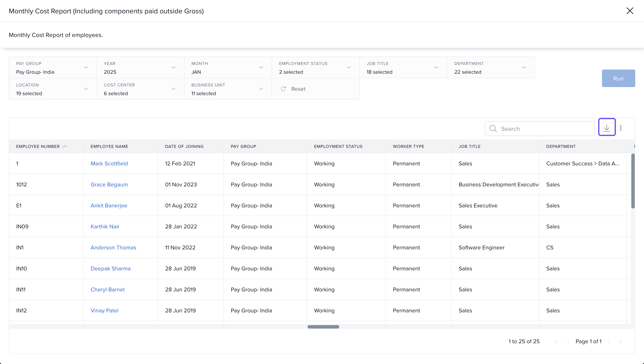644x364 pixels.
Task: Click the download report icon
Action: tap(607, 128)
